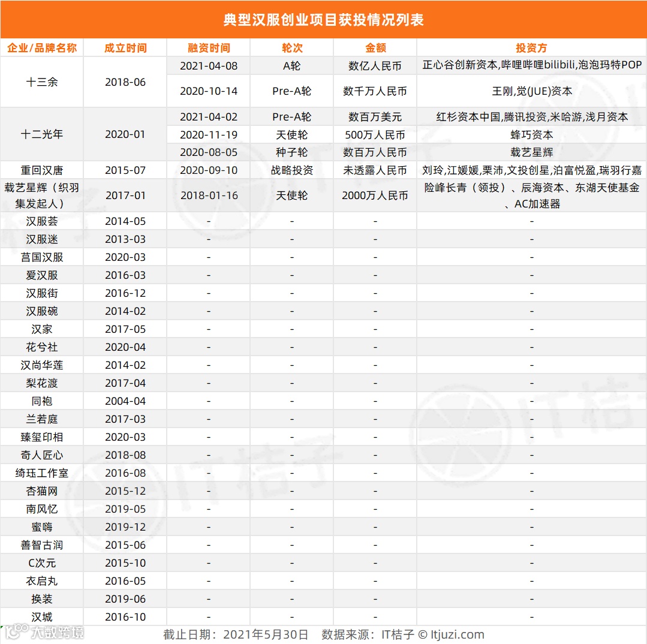Click the financing date 2021-04-08
The image size is (647, 644).
point(209,66)
